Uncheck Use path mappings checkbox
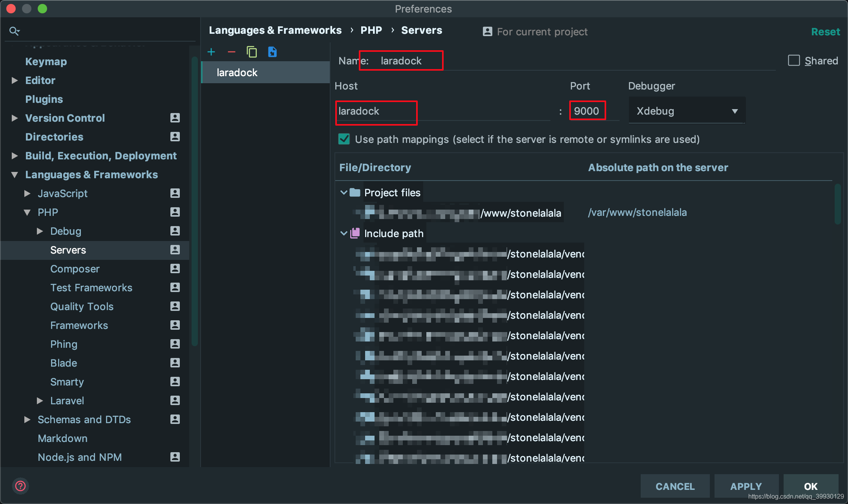Viewport: 848px width, 504px height. (344, 139)
